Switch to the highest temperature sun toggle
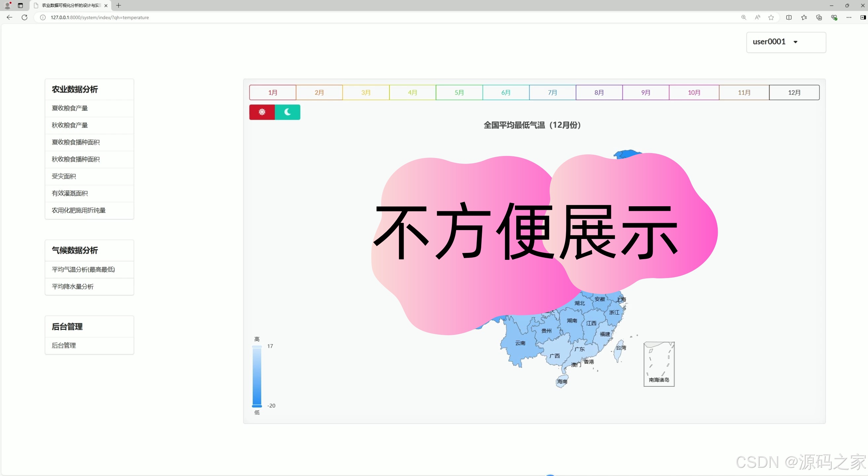868x476 pixels. point(262,112)
